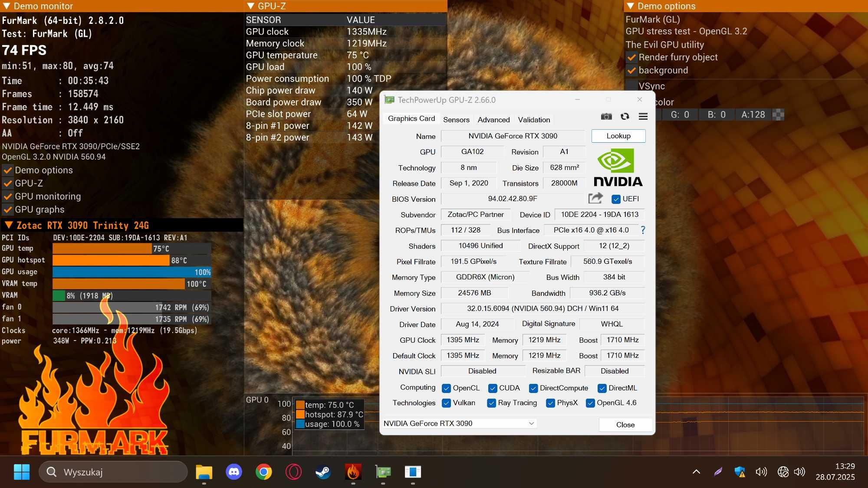The image size is (868, 488).
Task: Collapse the Demo options panel
Action: (x=630, y=6)
